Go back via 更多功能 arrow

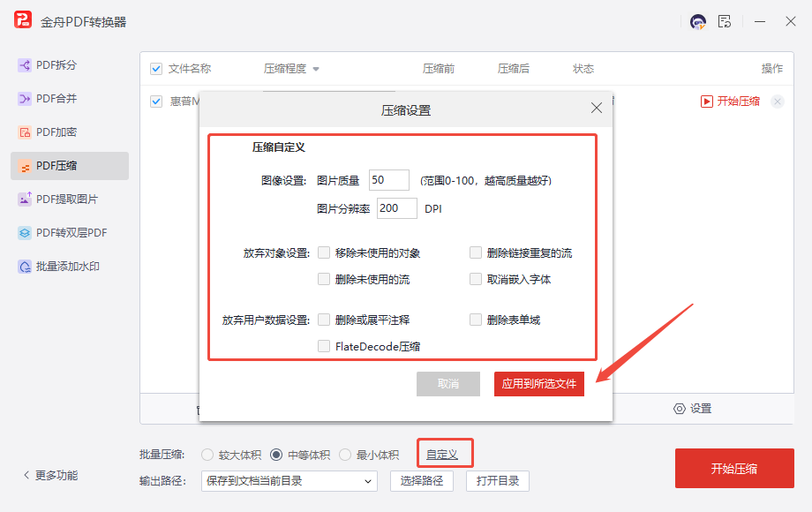[x=26, y=475]
